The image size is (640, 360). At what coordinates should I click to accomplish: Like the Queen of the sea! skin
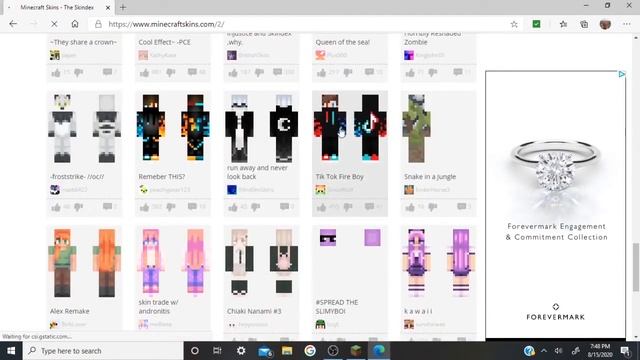pyautogui.click(x=322, y=73)
